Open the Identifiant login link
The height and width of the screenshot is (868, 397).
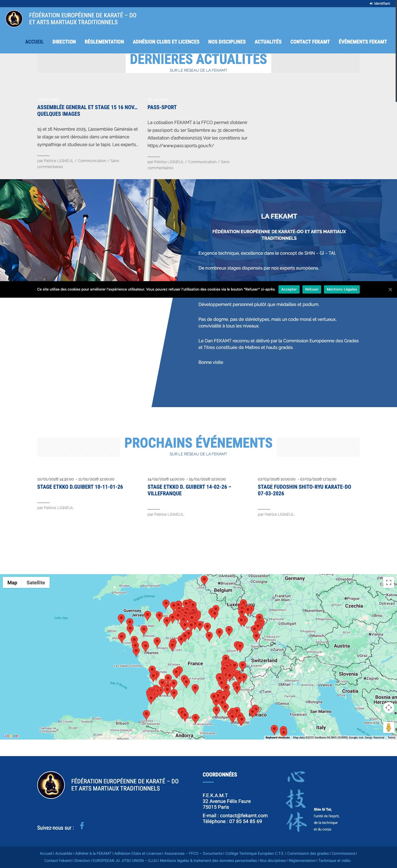point(380,3)
